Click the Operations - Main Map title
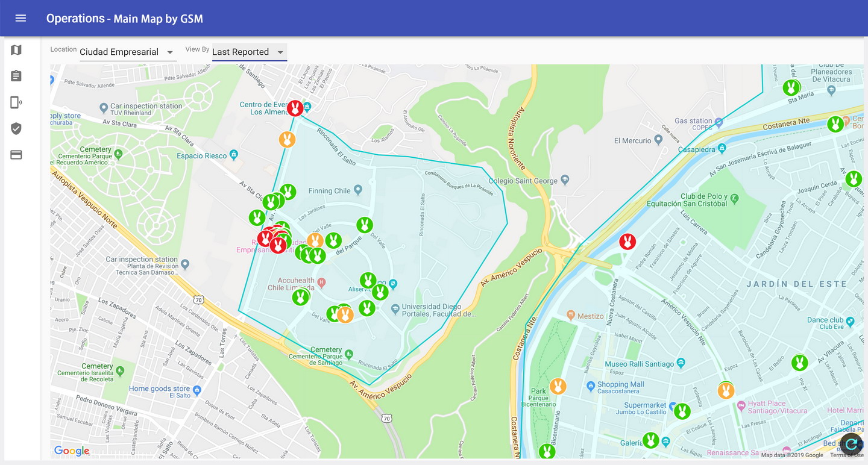The width and height of the screenshot is (868, 465). 124,19
